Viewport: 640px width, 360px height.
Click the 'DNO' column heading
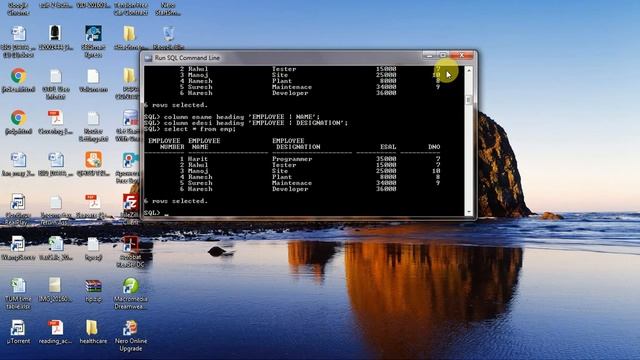pyautogui.click(x=434, y=147)
